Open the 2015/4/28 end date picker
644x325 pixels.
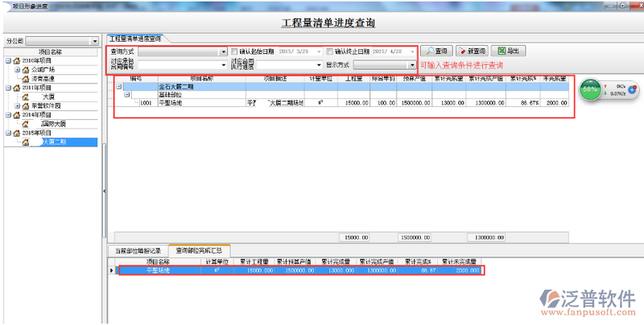click(x=412, y=51)
